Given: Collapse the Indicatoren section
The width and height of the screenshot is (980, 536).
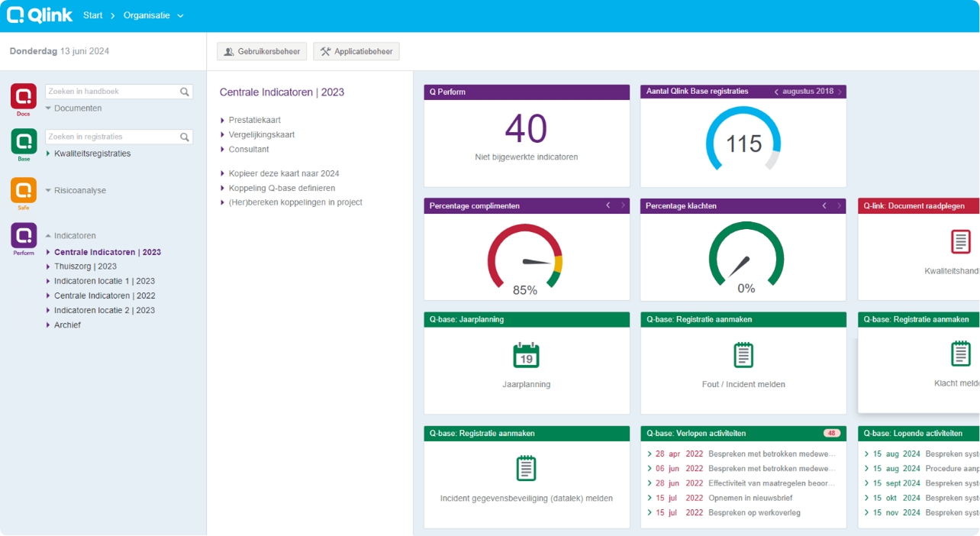Looking at the screenshot, I should [70, 236].
